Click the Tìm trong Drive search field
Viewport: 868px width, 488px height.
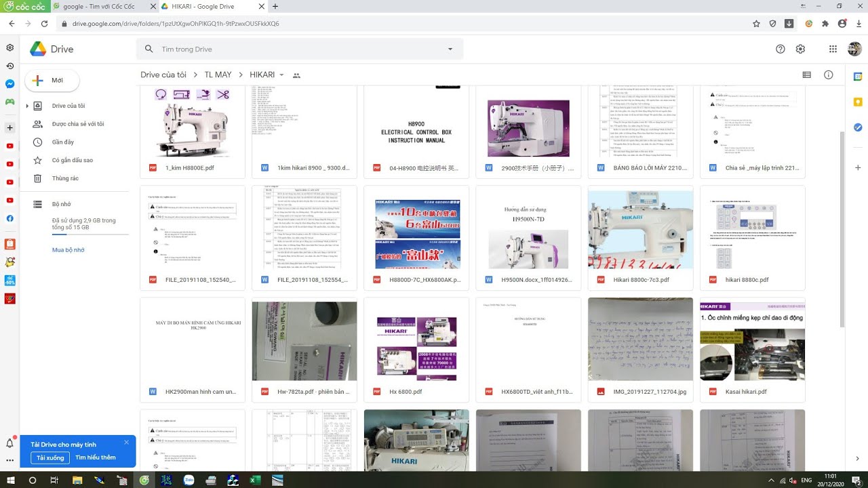pyautogui.click(x=300, y=49)
